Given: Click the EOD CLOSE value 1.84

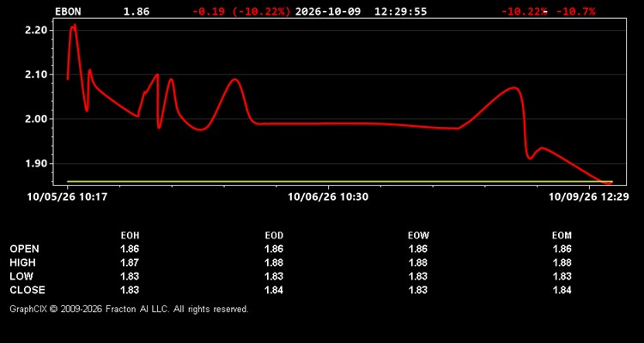Looking at the screenshot, I should [x=274, y=290].
